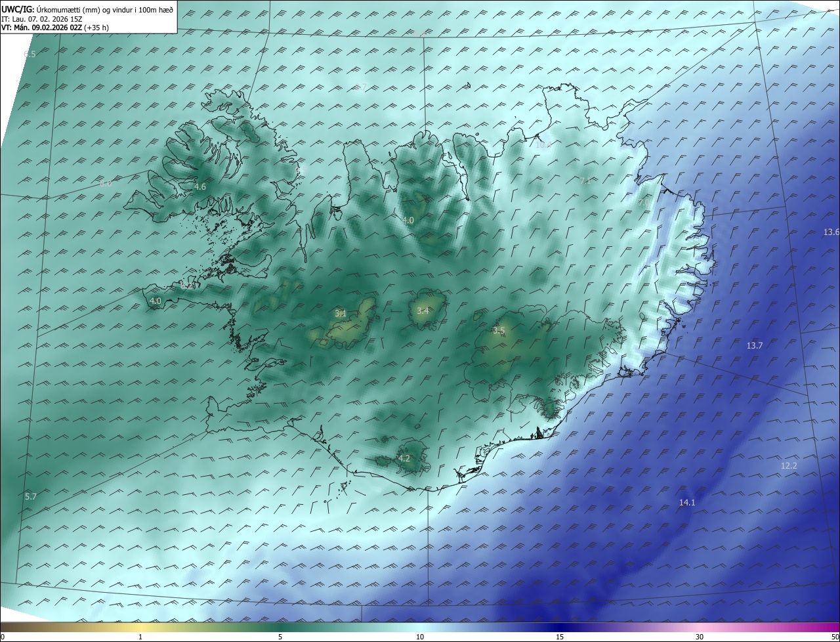This screenshot has height=642, width=840.
Task: Click the 4.2 value near the south coast
Action: coord(404,459)
